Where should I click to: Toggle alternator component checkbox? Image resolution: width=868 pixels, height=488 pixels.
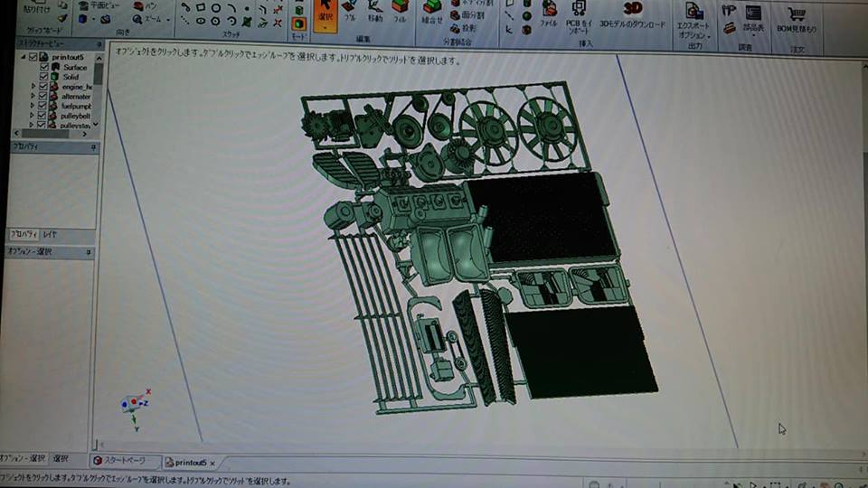42,96
